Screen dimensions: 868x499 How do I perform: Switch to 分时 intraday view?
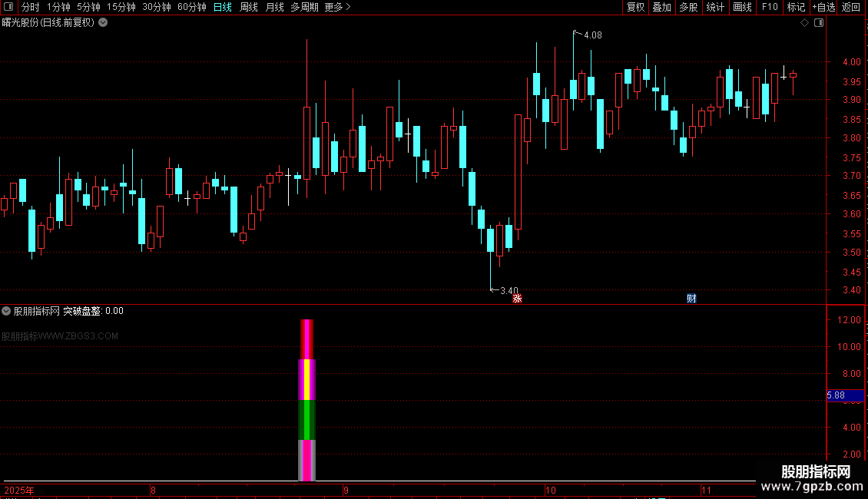pyautogui.click(x=31, y=7)
